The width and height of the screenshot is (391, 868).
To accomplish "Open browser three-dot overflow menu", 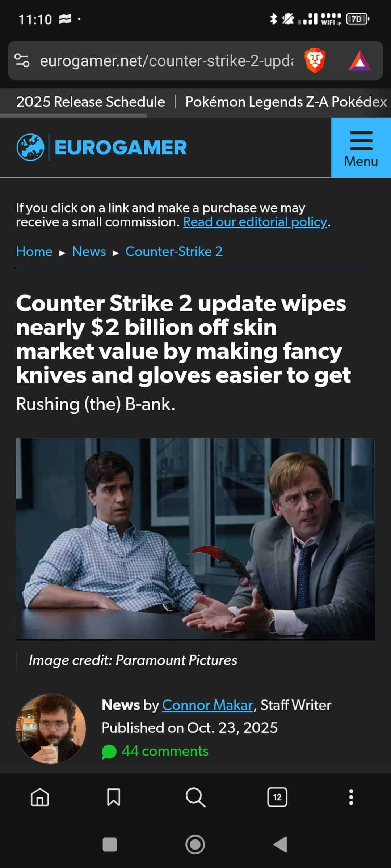I will 351,797.
